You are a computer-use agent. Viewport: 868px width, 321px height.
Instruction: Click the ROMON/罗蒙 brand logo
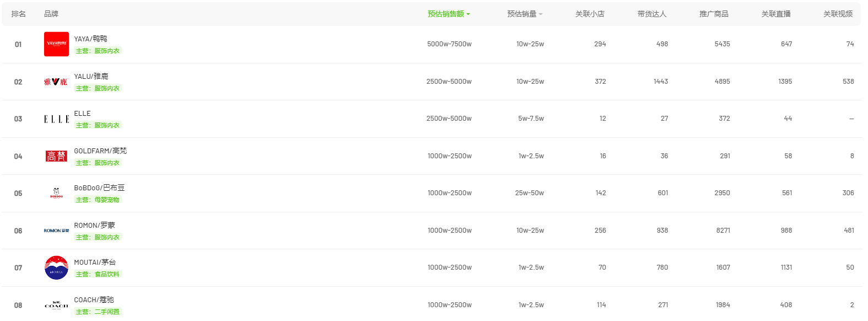pos(56,231)
